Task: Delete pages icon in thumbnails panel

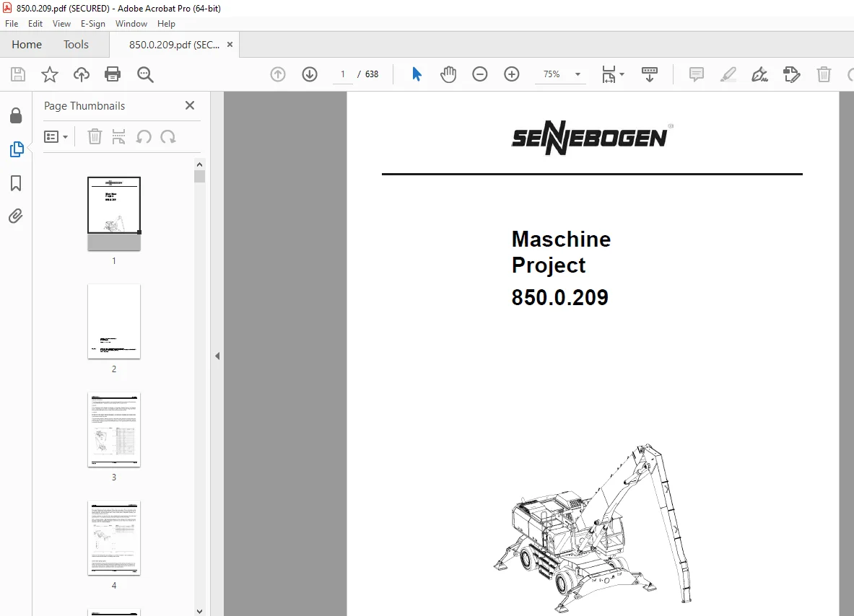Action: click(x=95, y=136)
